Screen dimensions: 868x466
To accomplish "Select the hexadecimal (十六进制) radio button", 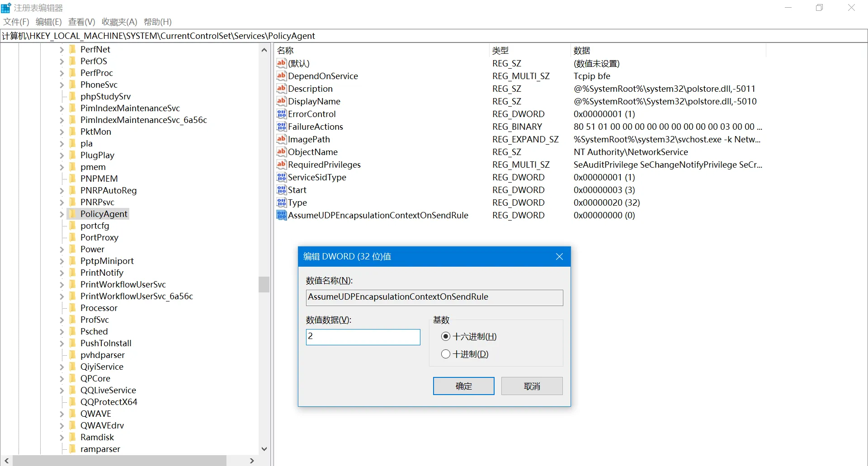I will pyautogui.click(x=446, y=336).
